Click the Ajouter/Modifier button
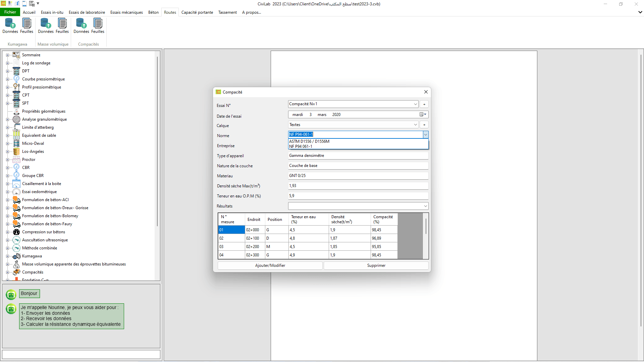The width and height of the screenshot is (644, 362). pyautogui.click(x=270, y=265)
